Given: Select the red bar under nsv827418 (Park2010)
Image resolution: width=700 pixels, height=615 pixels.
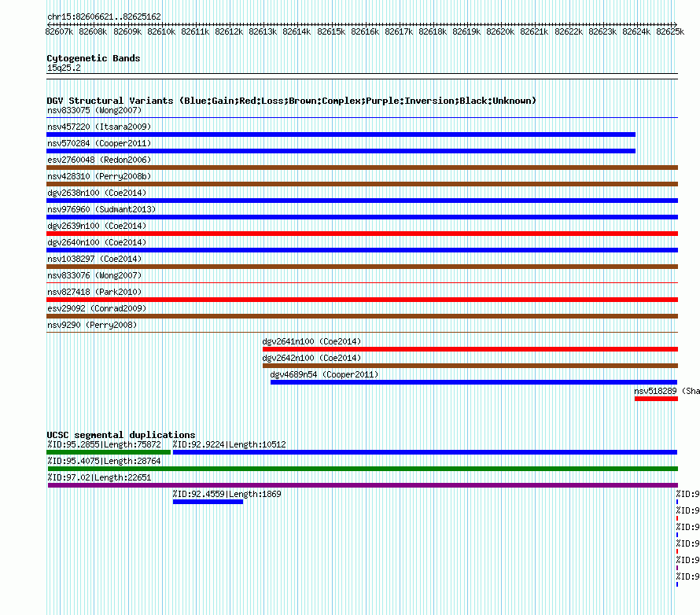Looking at the screenshot, I should (362, 300).
